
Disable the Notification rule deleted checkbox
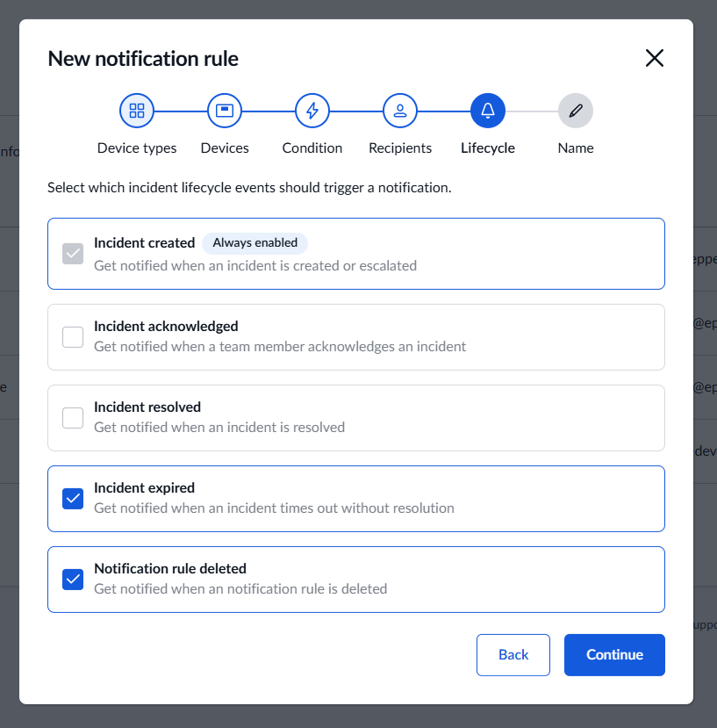(x=73, y=580)
